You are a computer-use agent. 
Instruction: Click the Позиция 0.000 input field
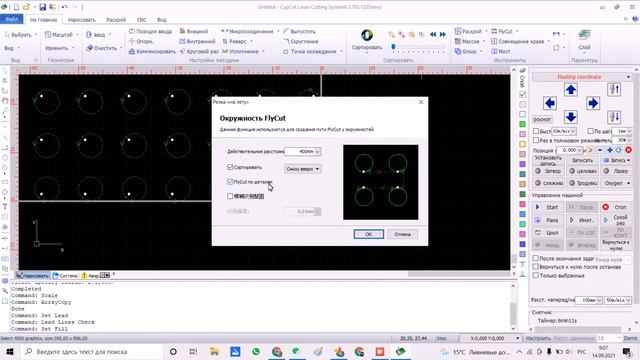point(570,150)
